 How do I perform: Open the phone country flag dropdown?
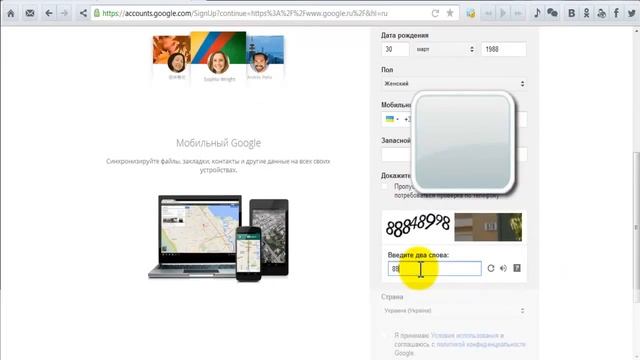(392, 119)
